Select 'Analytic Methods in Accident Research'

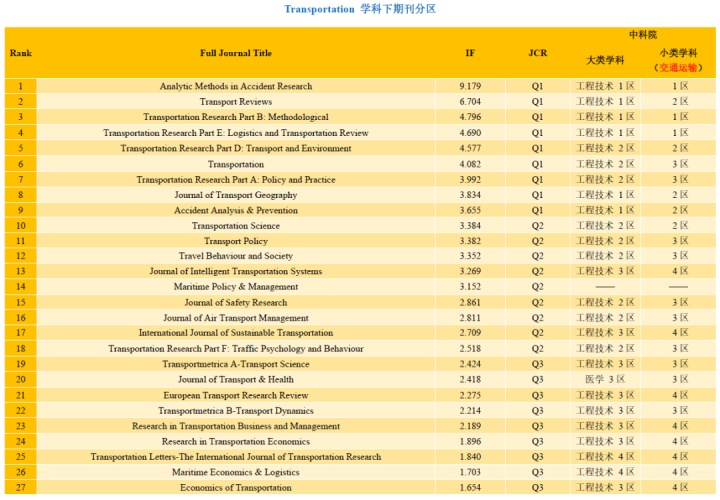(236, 86)
